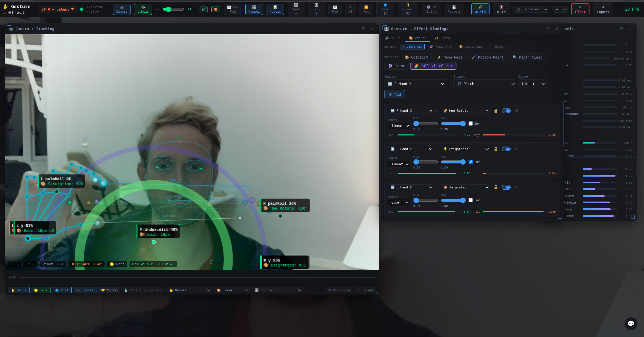Open the Target Pitch dropdown
Viewport: 644px width, 337px height.
(x=485, y=84)
